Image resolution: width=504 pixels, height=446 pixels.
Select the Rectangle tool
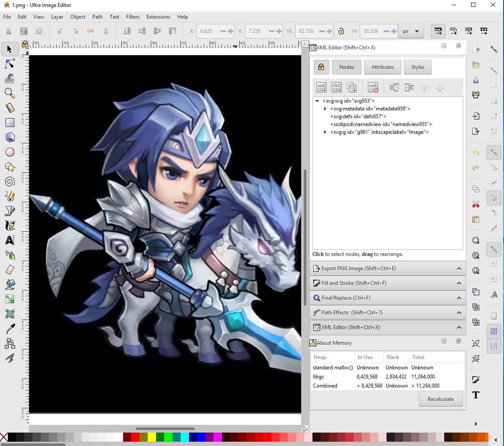(x=10, y=123)
